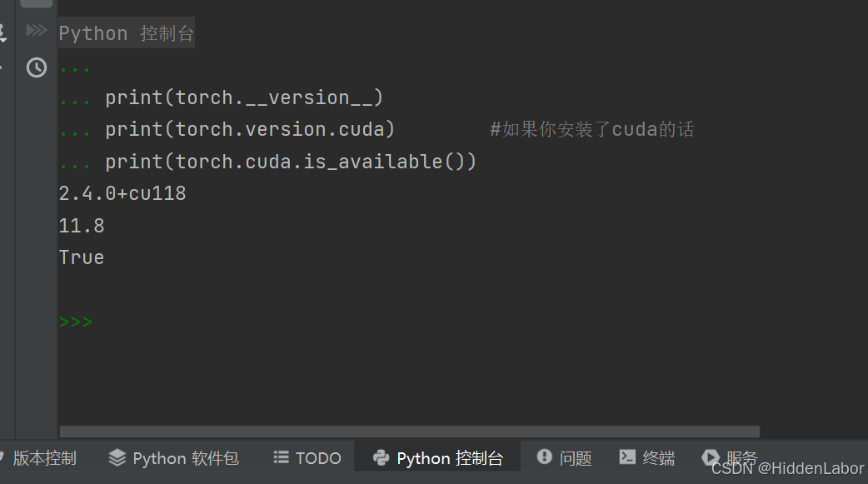Toggle the TODO tool window

tap(307, 457)
